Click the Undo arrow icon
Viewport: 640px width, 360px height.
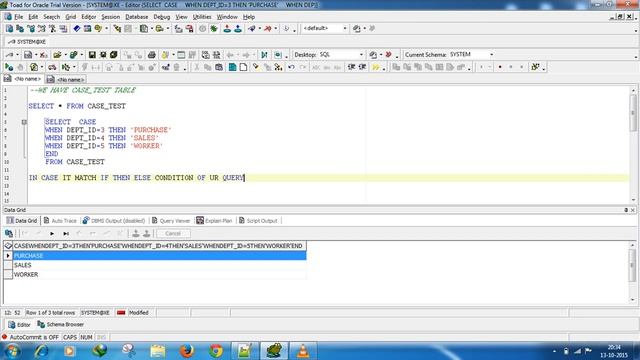291,67
